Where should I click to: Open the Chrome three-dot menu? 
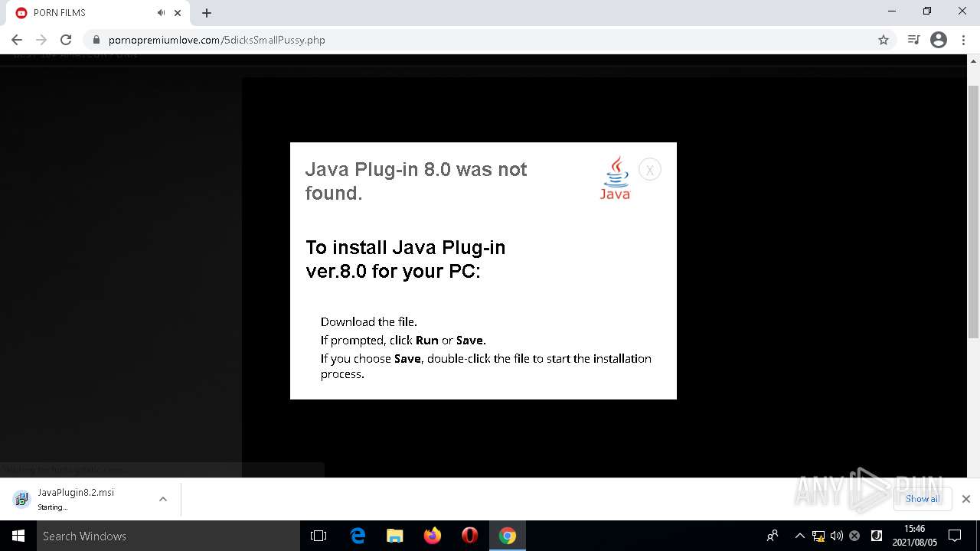coord(964,40)
